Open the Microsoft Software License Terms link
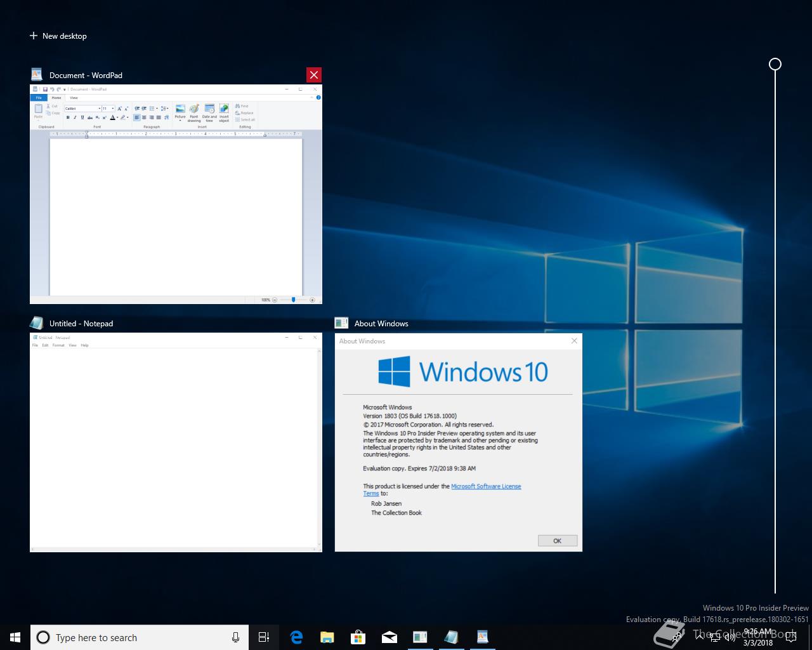The image size is (812, 650). pyautogui.click(x=486, y=486)
